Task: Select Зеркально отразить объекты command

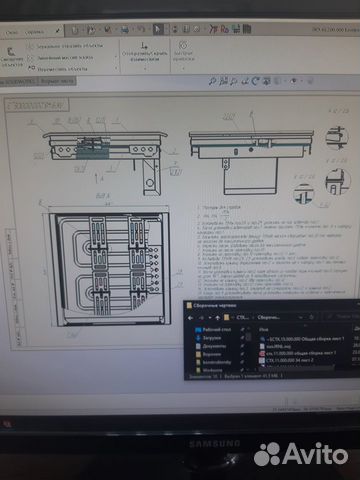Action: click(65, 46)
